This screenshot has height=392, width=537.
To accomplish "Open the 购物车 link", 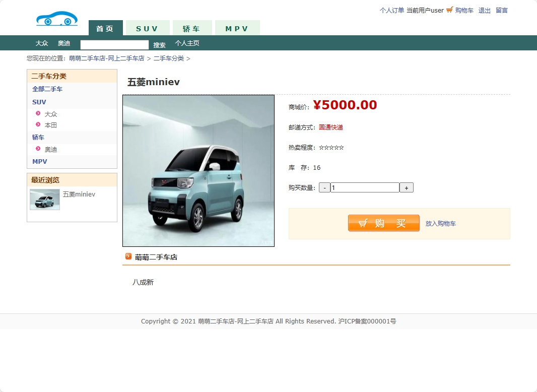I will click(464, 10).
